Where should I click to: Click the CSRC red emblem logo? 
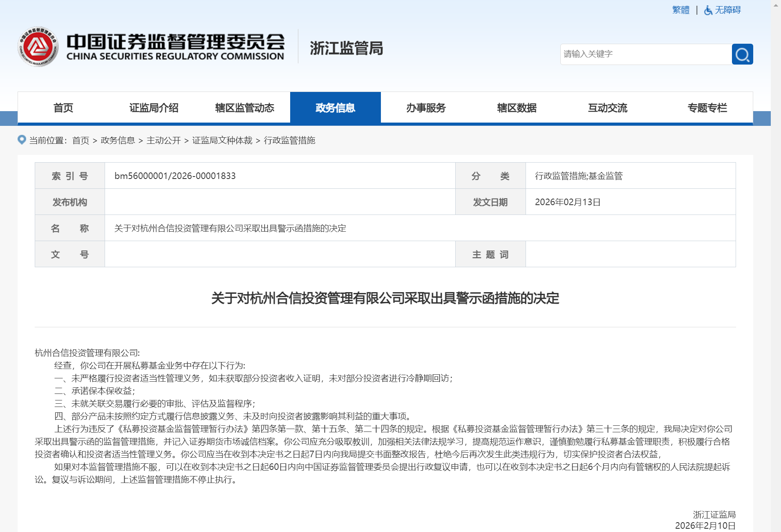click(38, 47)
